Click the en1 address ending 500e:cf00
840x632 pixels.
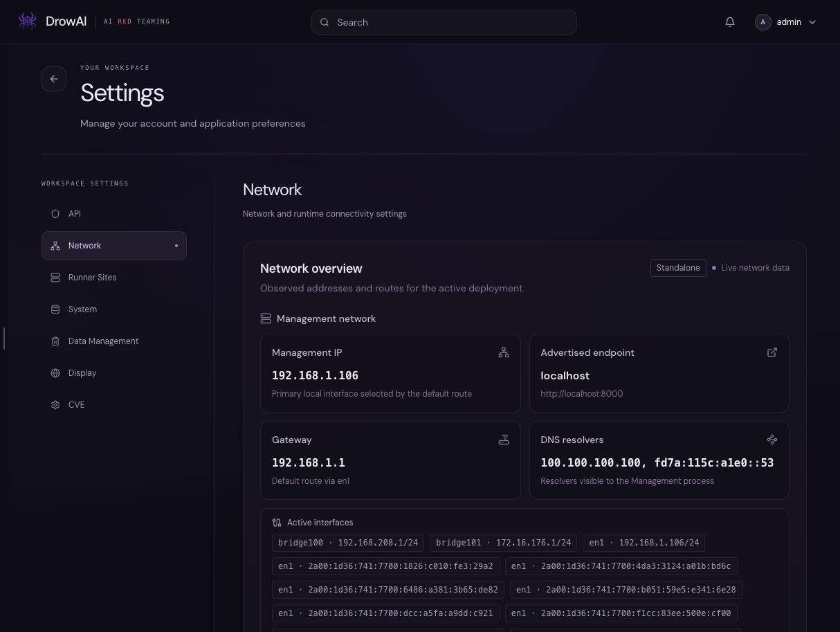click(x=621, y=613)
